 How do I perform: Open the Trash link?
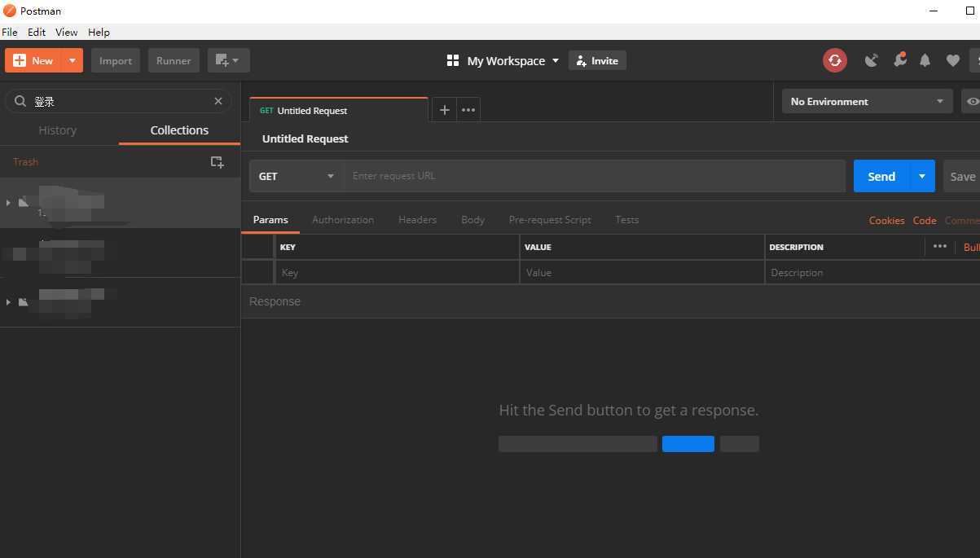pyautogui.click(x=25, y=161)
